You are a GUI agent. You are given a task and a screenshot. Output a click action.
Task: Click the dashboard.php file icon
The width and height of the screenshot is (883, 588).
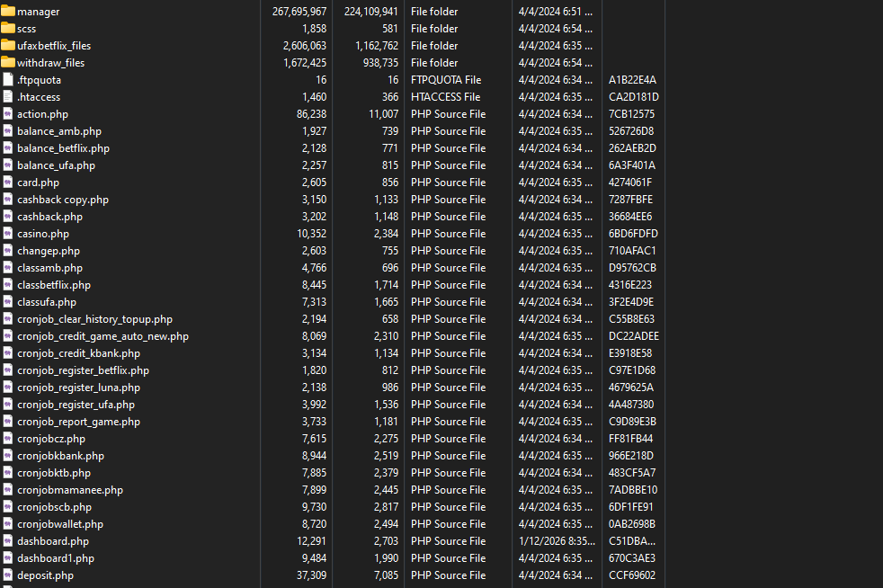8,541
